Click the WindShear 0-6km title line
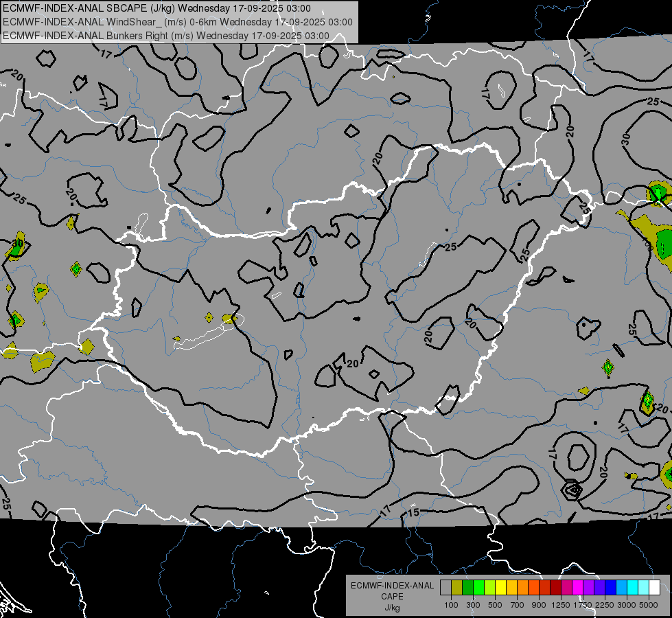Image resolution: width=672 pixels, height=618 pixels. 177,22
